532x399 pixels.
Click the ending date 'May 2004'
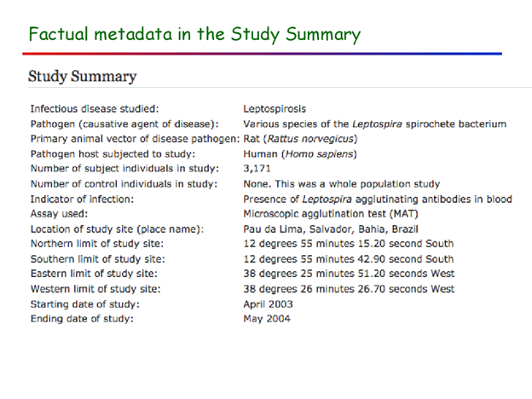tap(266, 319)
